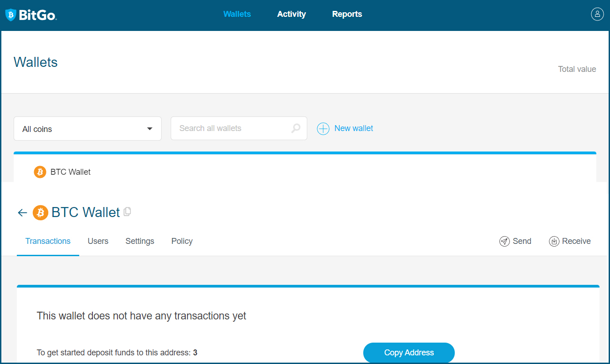Click the BTC Wallet detail title

[x=86, y=212]
